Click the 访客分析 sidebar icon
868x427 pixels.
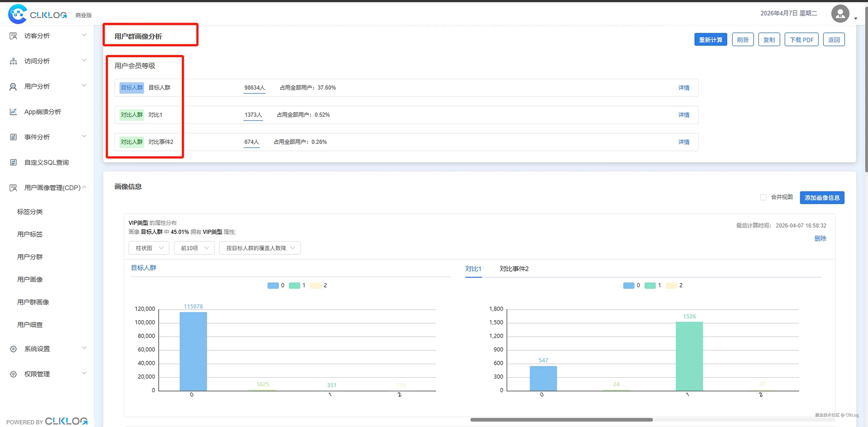pyautogui.click(x=13, y=36)
